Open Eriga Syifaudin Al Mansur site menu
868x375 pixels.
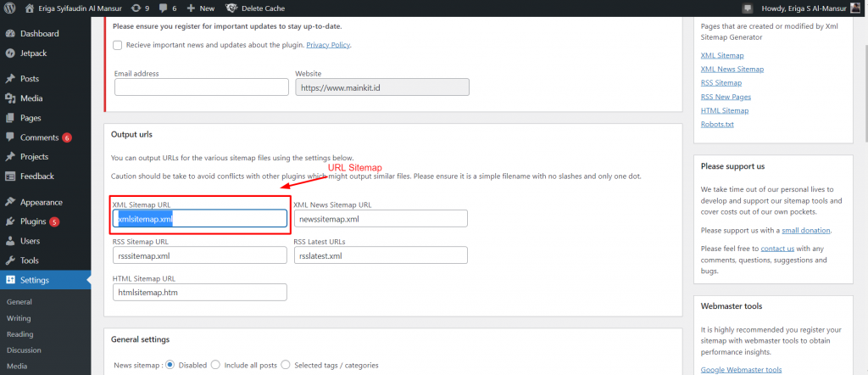coord(77,8)
